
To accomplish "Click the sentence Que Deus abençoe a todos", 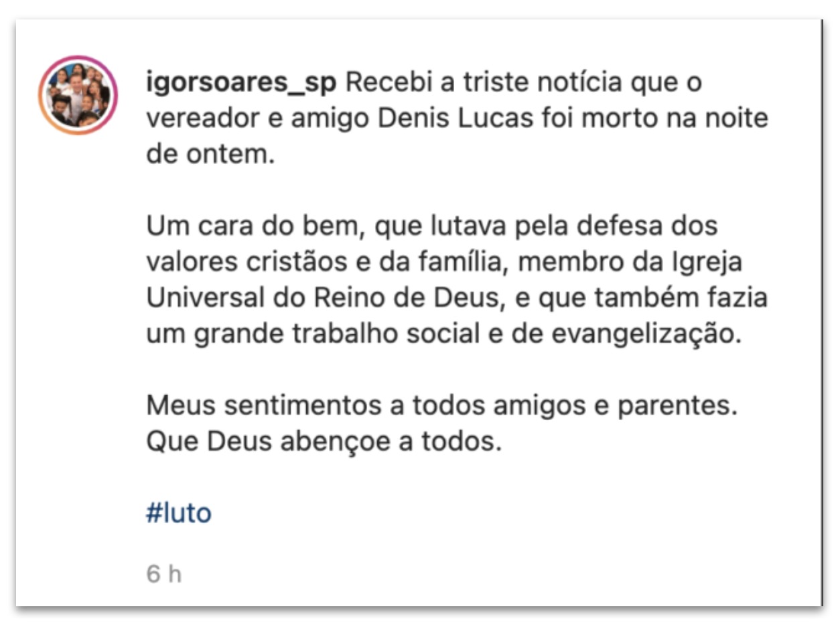I will pos(324,442).
